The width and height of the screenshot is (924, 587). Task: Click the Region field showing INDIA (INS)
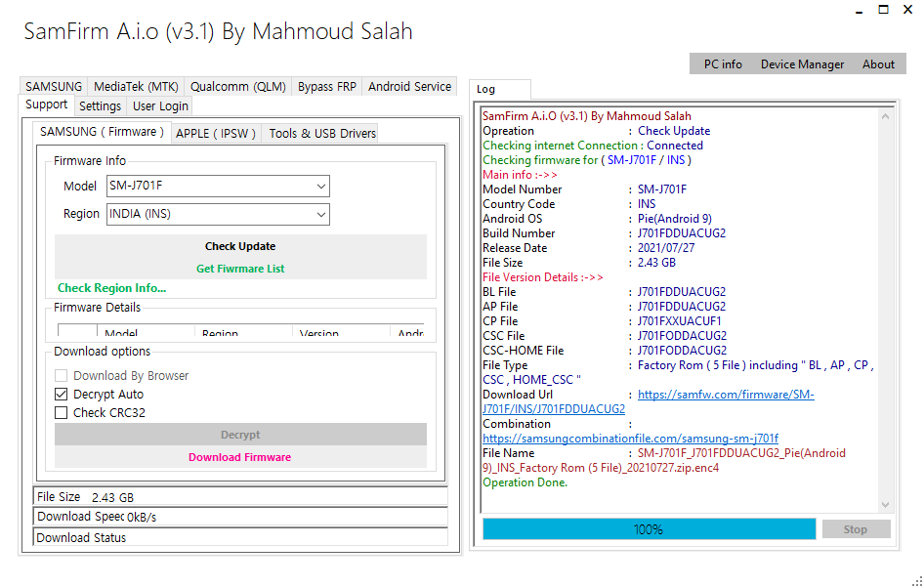coord(218,215)
